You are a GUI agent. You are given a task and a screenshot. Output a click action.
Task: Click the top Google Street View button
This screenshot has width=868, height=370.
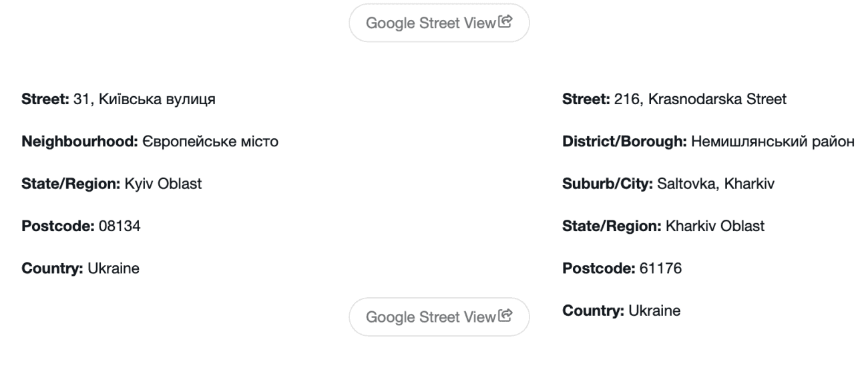pyautogui.click(x=439, y=23)
